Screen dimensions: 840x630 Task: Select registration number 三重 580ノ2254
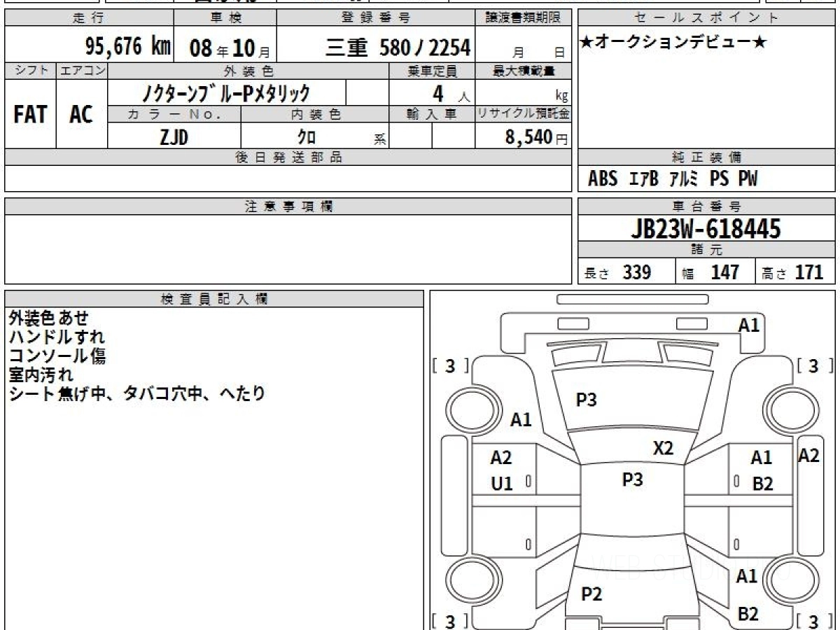[x=398, y=48]
